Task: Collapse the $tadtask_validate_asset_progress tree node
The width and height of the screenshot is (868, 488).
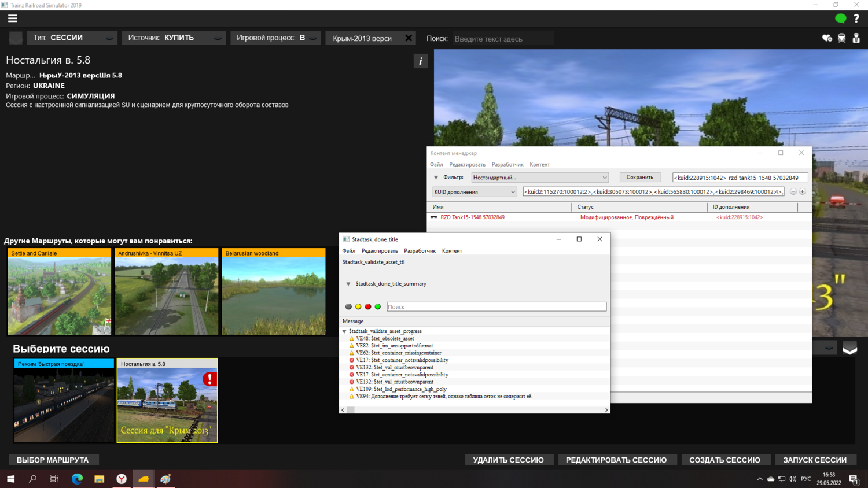Action: 345,332
